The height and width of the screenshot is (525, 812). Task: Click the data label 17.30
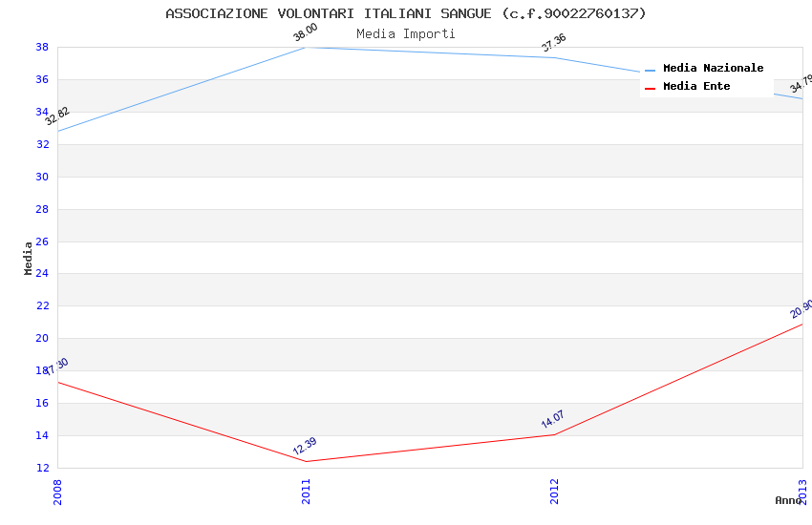point(58,366)
